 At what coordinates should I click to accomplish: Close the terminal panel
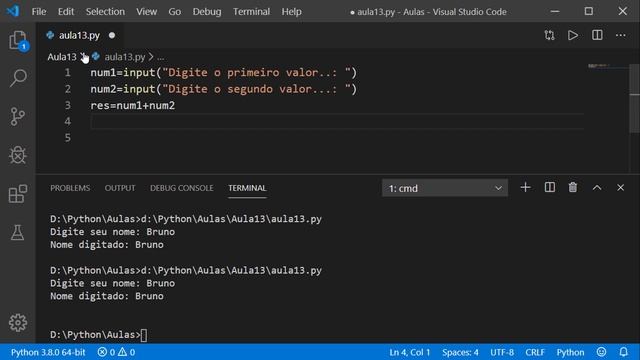point(620,188)
